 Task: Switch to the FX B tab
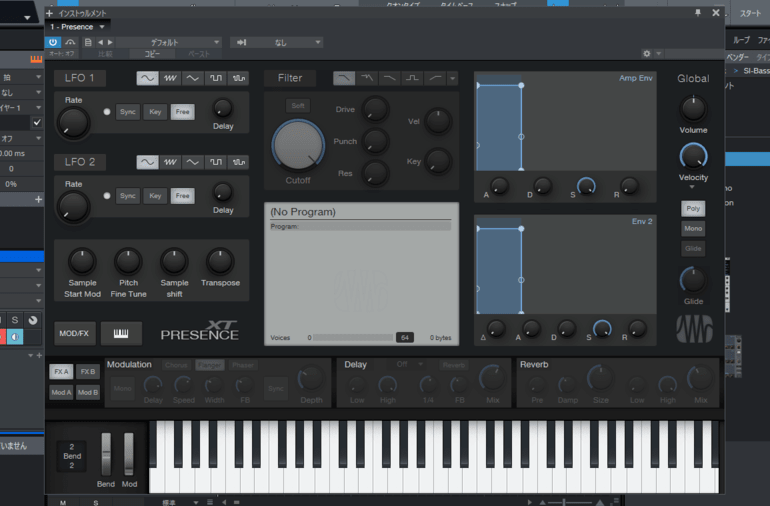pyautogui.click(x=88, y=371)
